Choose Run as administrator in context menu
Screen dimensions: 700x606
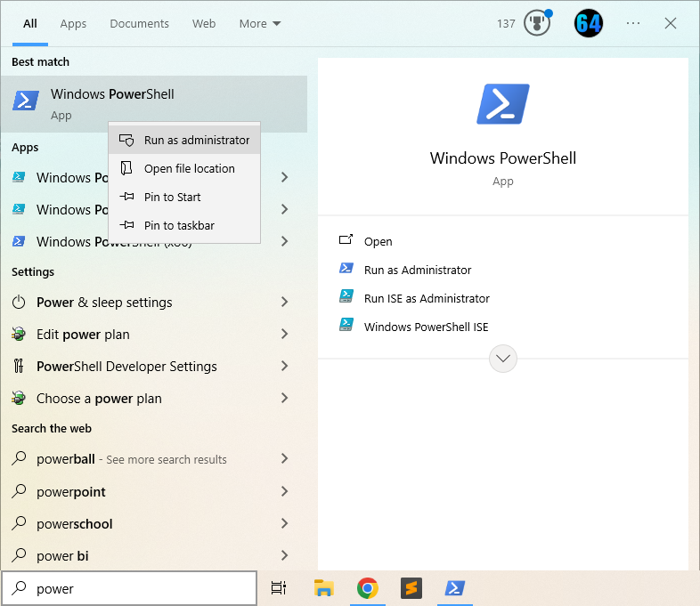pos(184,140)
